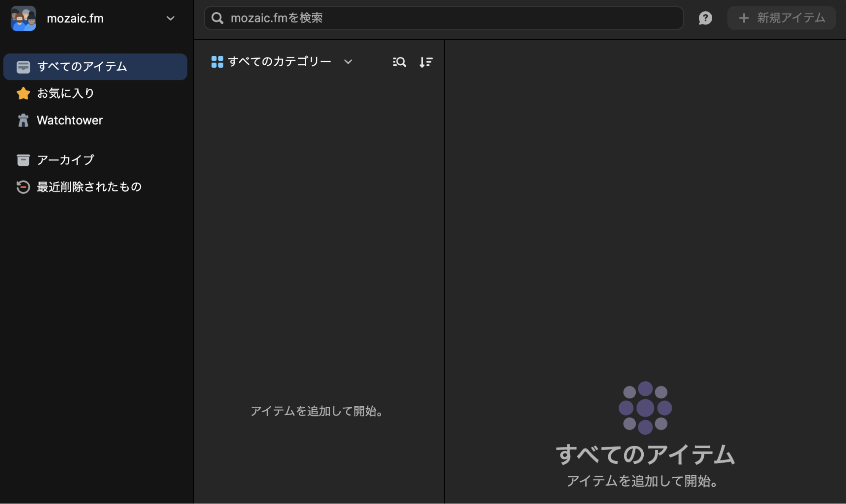Click the すべてのアイテム vault icon
The image size is (846, 504).
[x=23, y=66]
